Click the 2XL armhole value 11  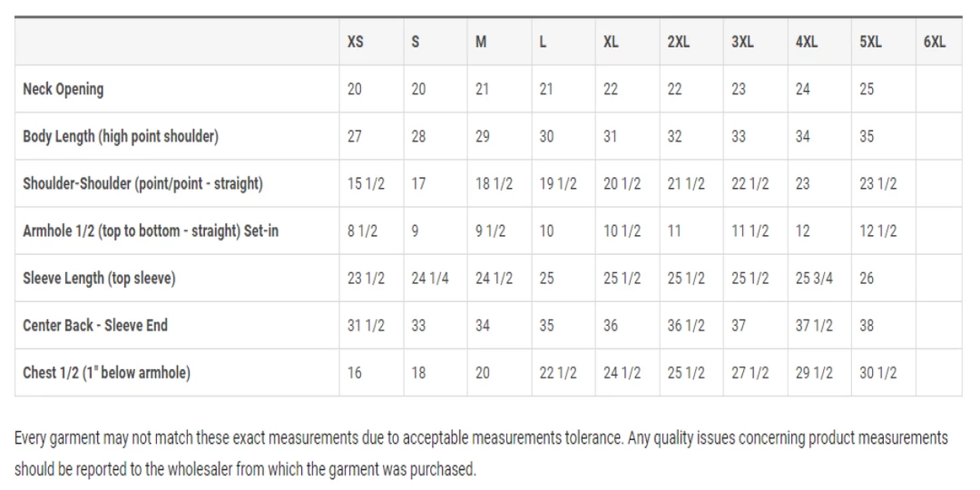click(x=674, y=230)
